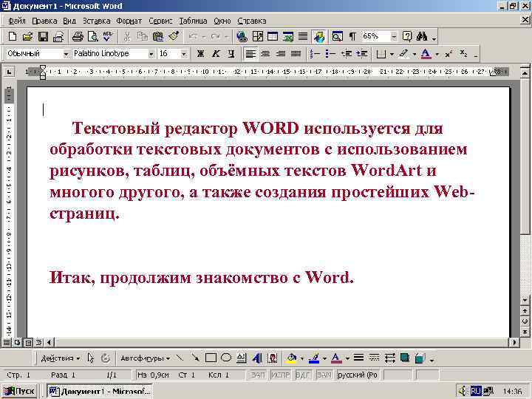Insert clip art picture

273,358
